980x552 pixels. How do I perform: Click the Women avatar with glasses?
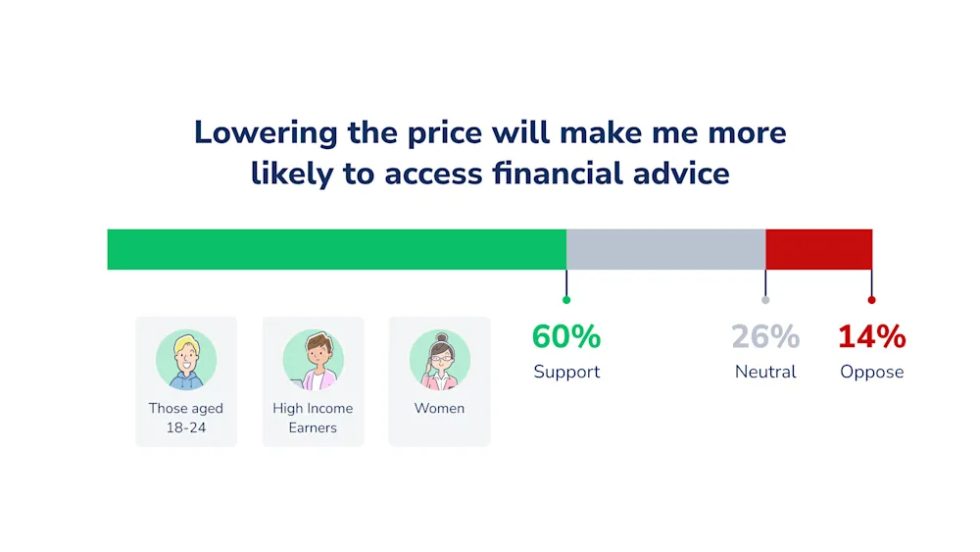[440, 360]
